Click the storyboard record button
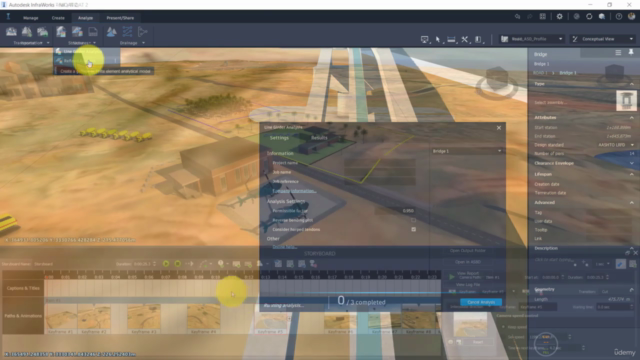The height and width of the screenshot is (360, 640). [178, 264]
